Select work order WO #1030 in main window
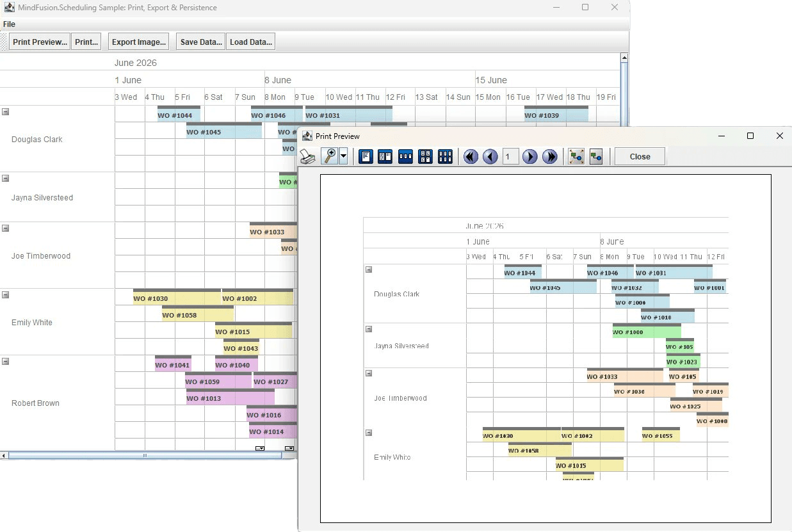 [177, 298]
